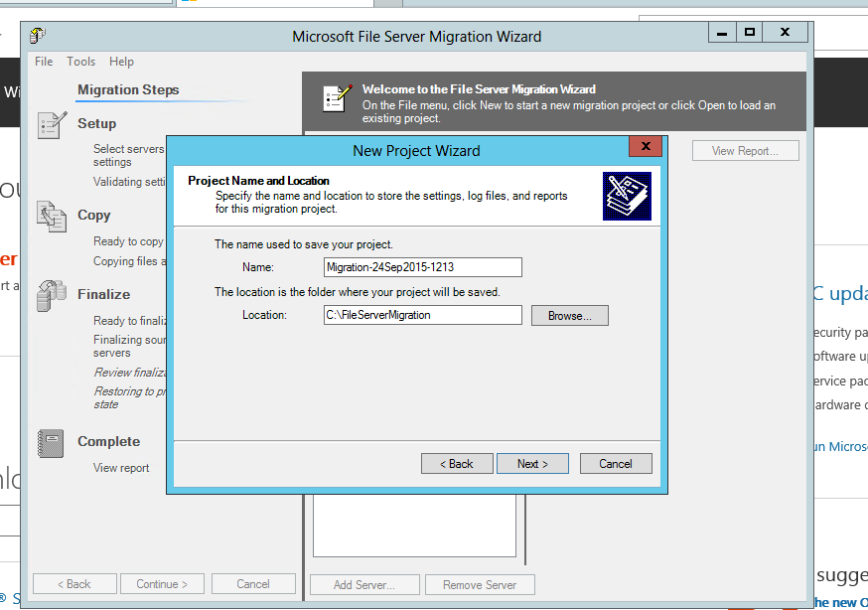Click 'Select servers' settings step text
This screenshot has height=610, width=868.
[128, 156]
